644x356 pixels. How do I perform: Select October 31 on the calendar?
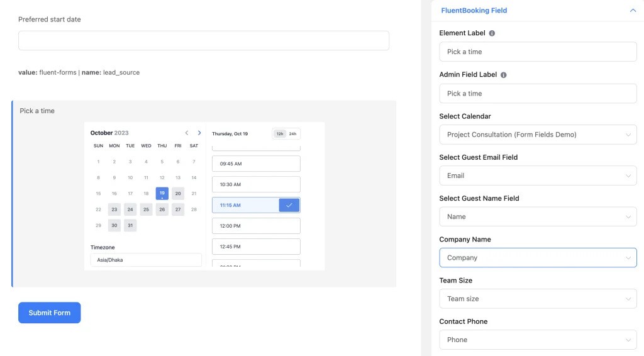pyautogui.click(x=130, y=225)
